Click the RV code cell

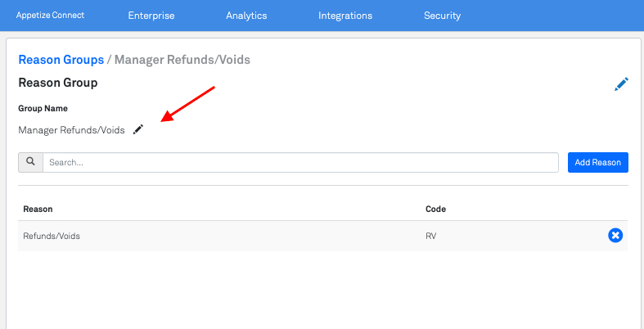(x=431, y=236)
